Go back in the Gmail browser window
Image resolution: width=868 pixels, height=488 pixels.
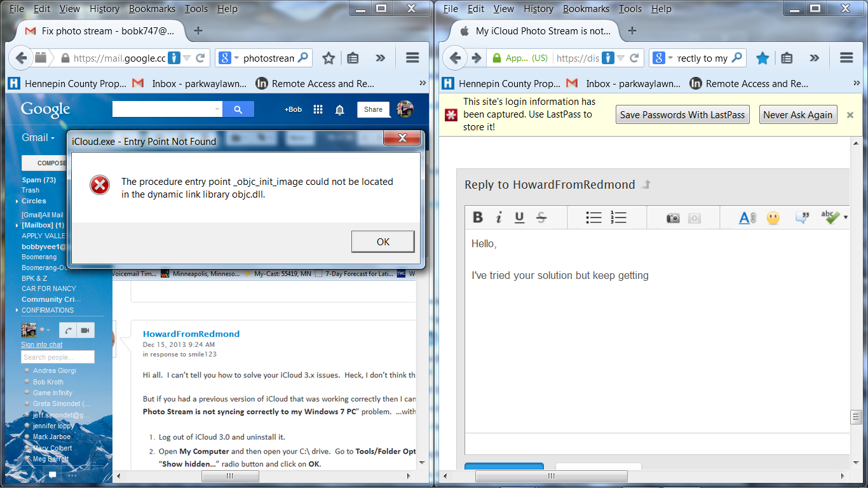pyautogui.click(x=21, y=58)
